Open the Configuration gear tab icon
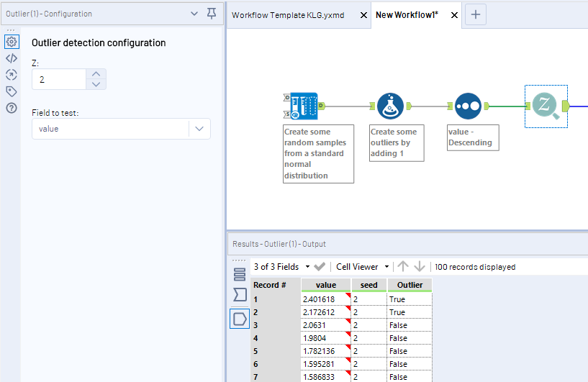 tap(12, 42)
